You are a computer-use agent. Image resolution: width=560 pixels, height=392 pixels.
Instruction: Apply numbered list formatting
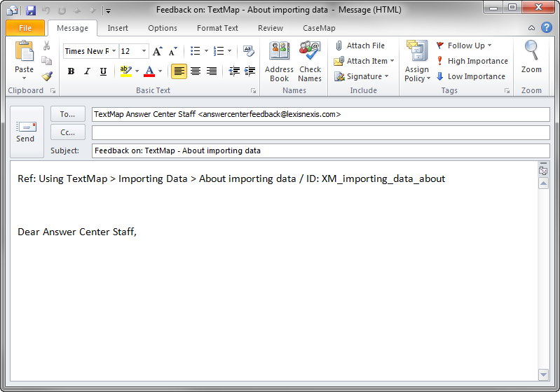tap(218, 51)
